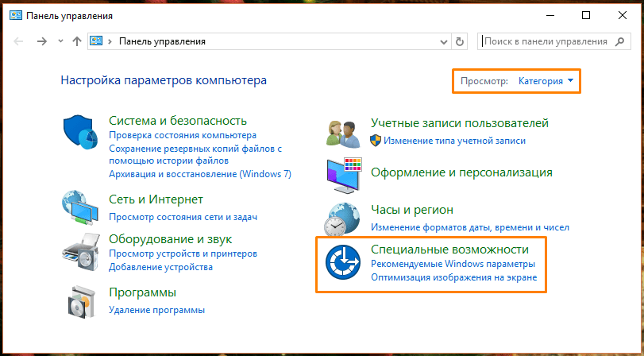Open Сохранение резервных копий файлов link

[195, 155]
